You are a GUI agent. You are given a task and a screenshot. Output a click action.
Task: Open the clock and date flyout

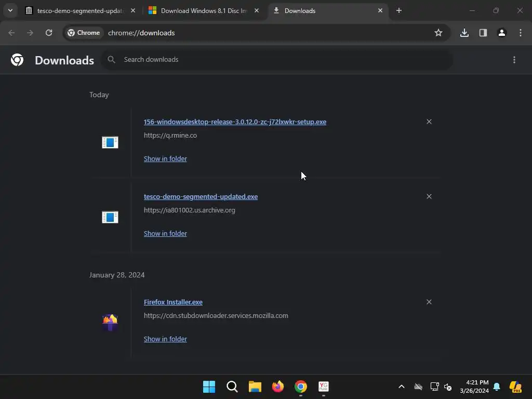(474, 387)
